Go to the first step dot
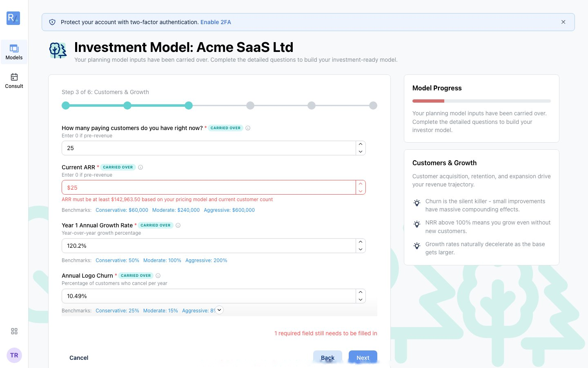This screenshot has width=588, height=368. tap(66, 105)
